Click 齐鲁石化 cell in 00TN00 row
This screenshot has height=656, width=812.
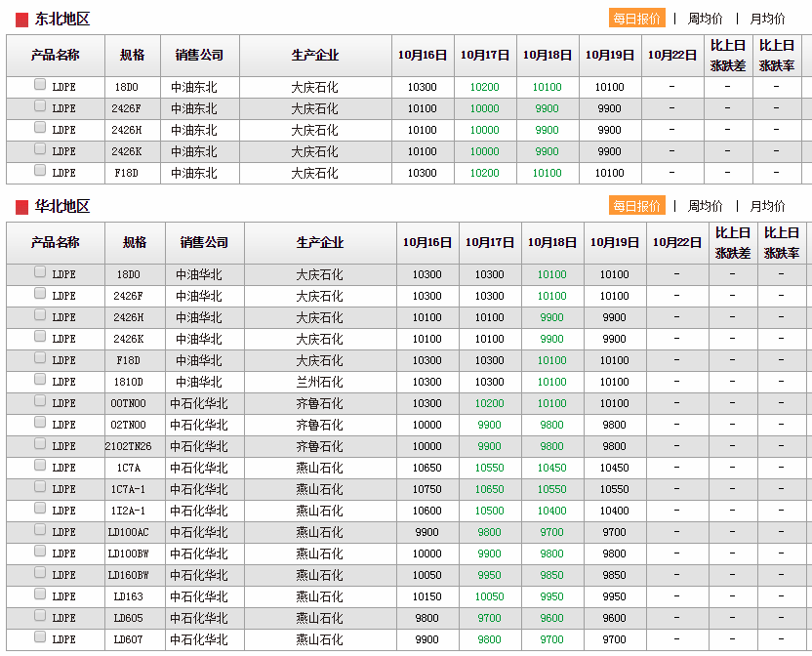(319, 403)
